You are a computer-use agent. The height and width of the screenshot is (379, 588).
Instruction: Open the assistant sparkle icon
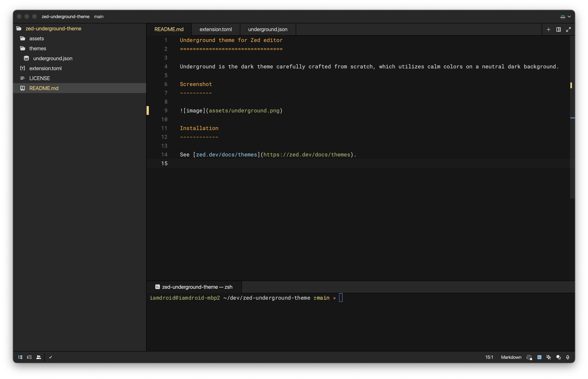point(549,357)
